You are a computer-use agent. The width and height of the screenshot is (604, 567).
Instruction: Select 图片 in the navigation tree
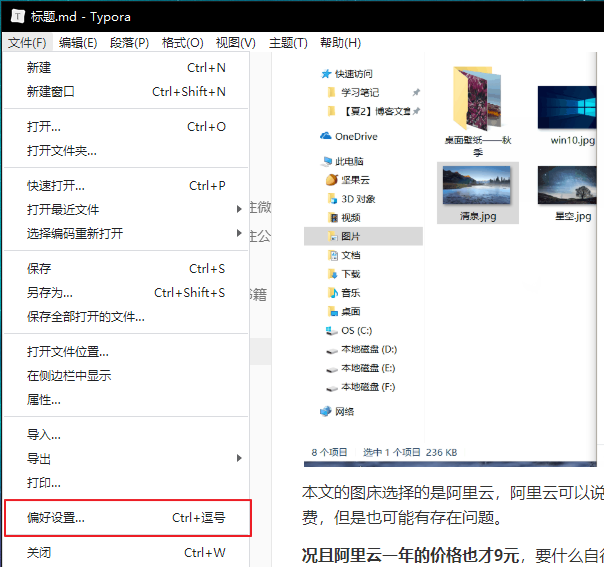(x=350, y=236)
